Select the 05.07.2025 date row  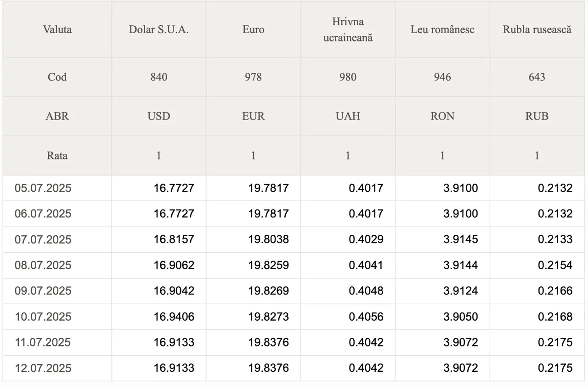pos(43,188)
